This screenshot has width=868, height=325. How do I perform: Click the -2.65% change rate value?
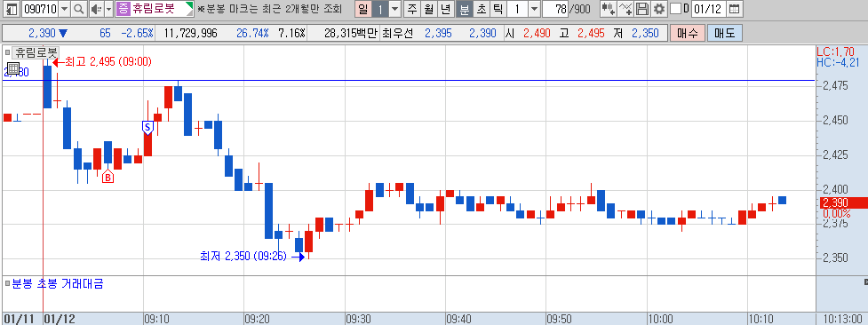[x=138, y=33]
